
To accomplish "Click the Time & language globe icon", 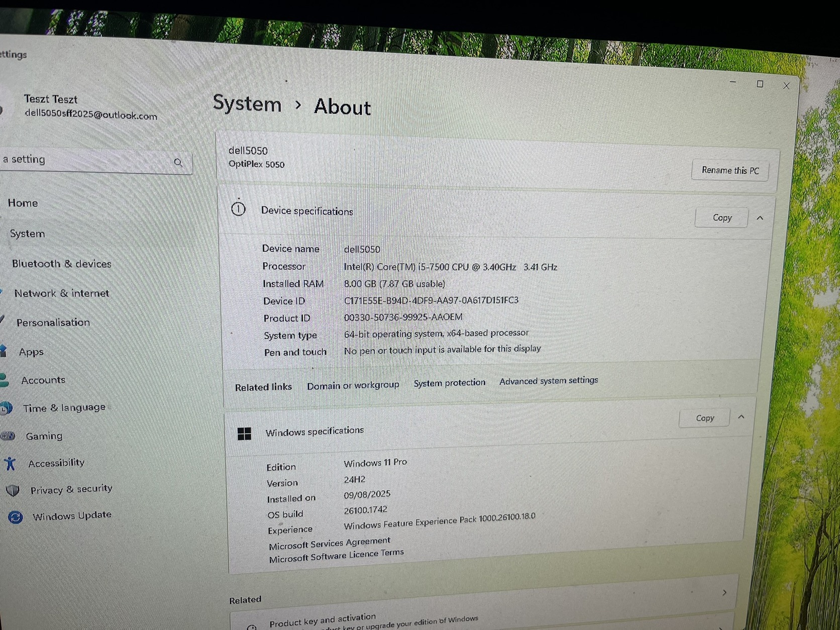I will pos(7,408).
